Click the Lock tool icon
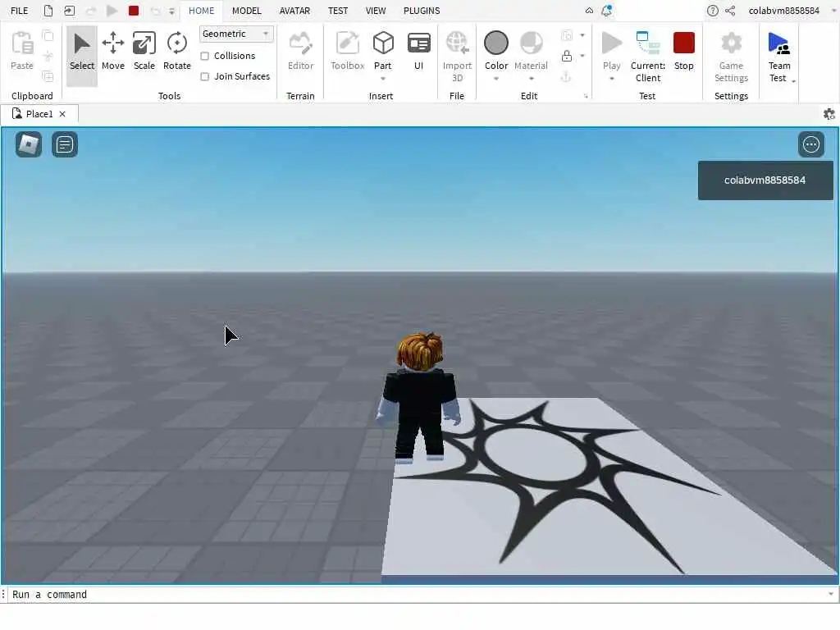The image size is (840, 630). (x=567, y=56)
